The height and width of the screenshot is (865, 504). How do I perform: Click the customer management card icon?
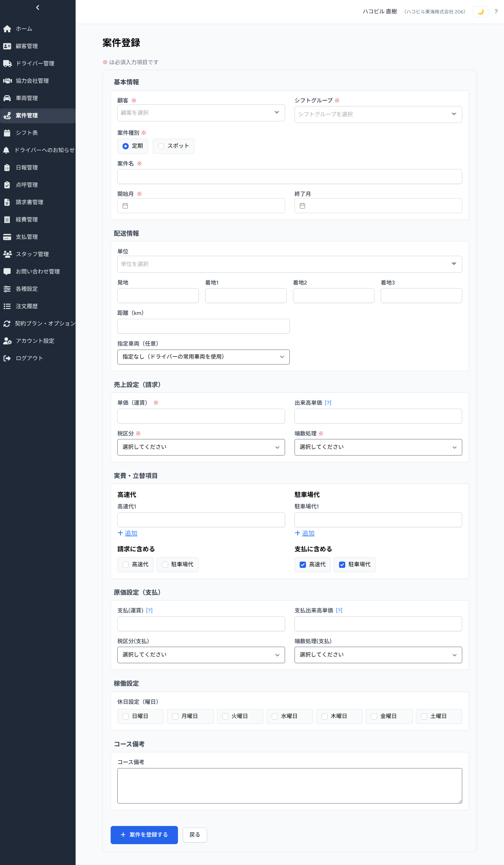click(x=7, y=46)
